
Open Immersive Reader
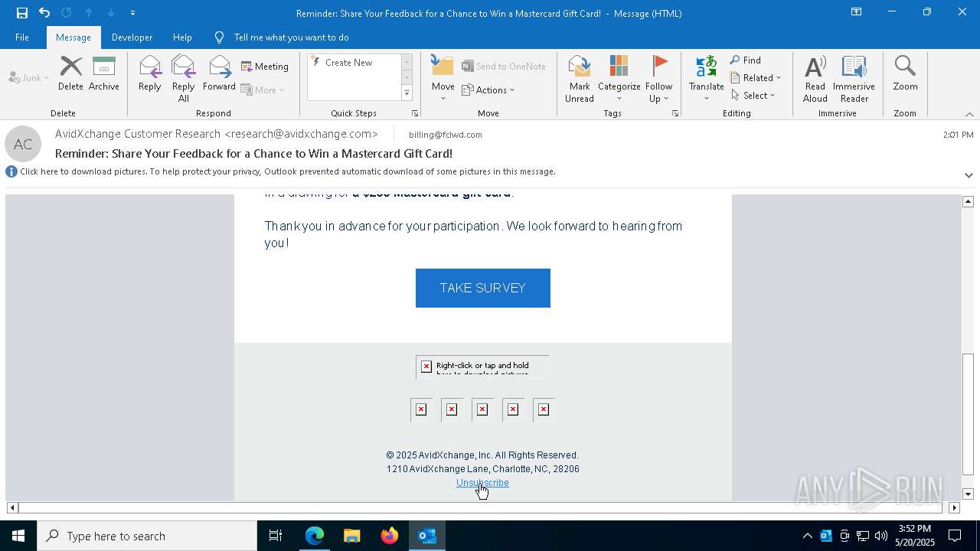[854, 79]
